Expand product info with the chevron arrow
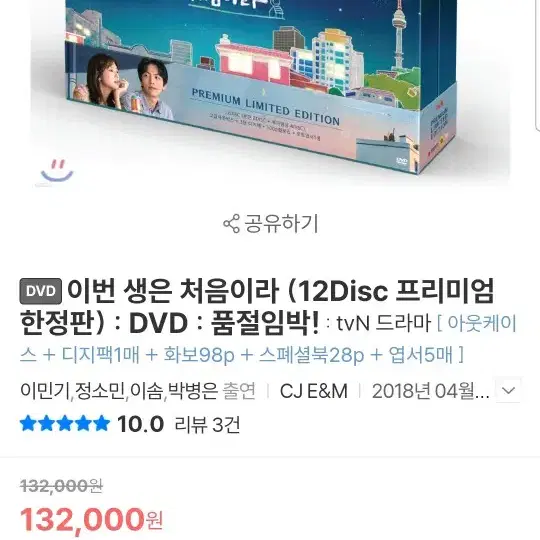This screenshot has width=540, height=540. (508, 390)
